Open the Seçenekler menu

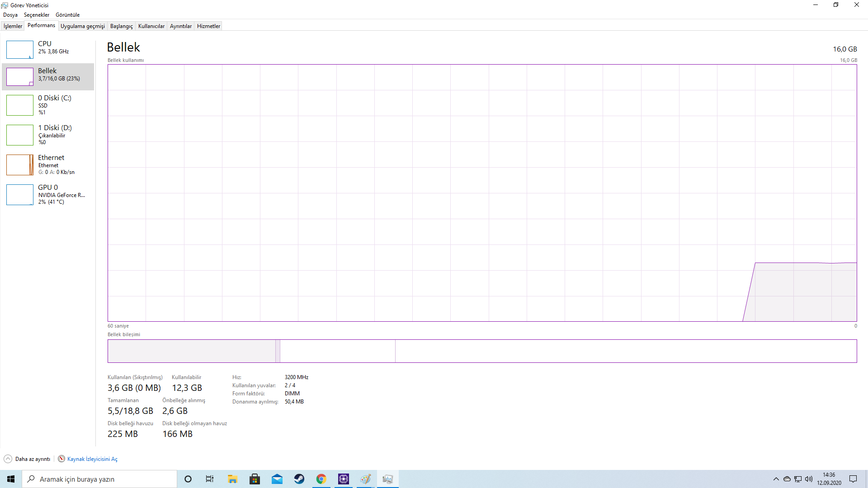coord(37,15)
